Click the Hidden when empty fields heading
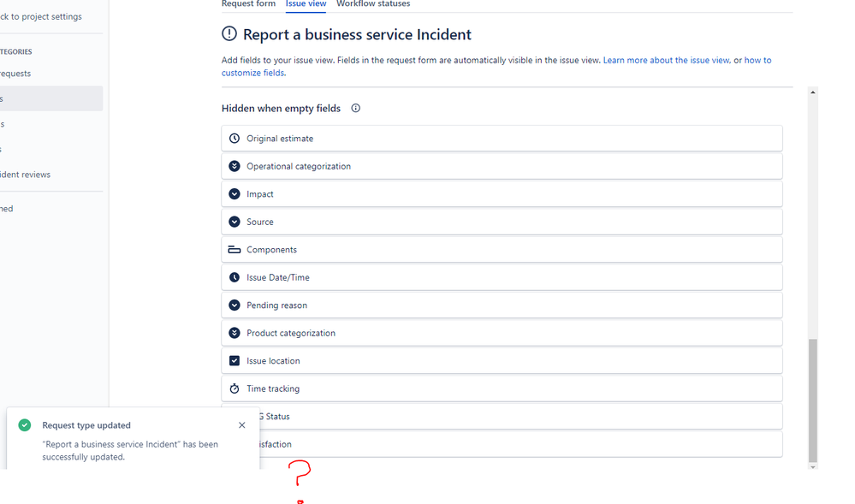 coord(281,108)
